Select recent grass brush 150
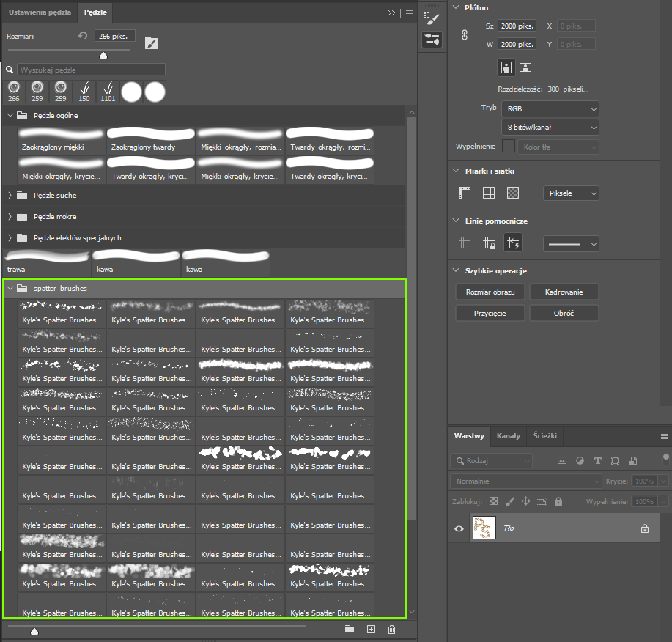This screenshot has width=672, height=642. (x=84, y=92)
